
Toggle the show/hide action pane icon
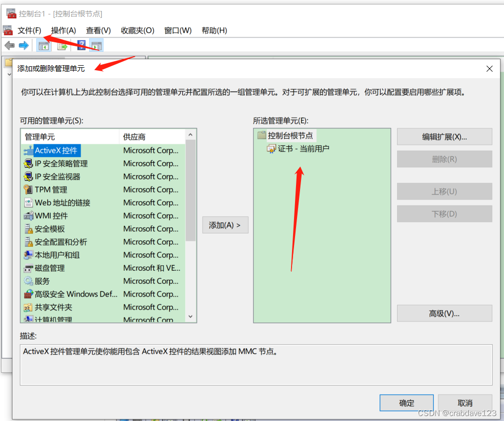point(97,46)
